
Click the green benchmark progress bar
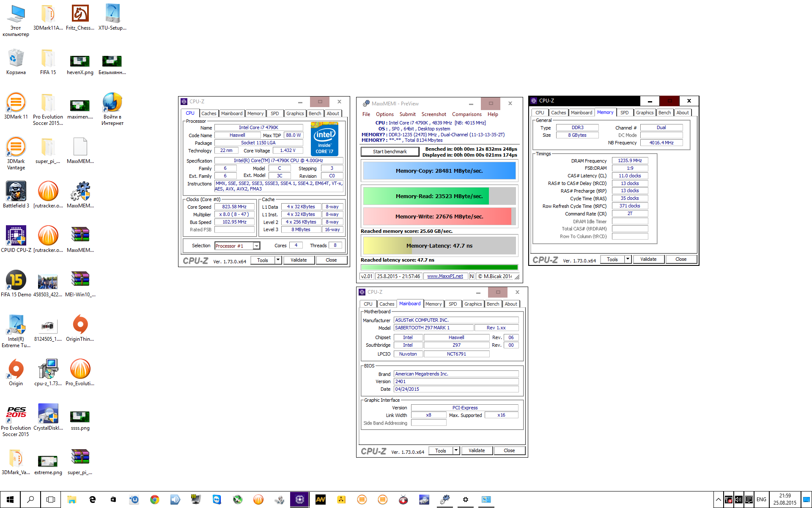[x=439, y=267]
